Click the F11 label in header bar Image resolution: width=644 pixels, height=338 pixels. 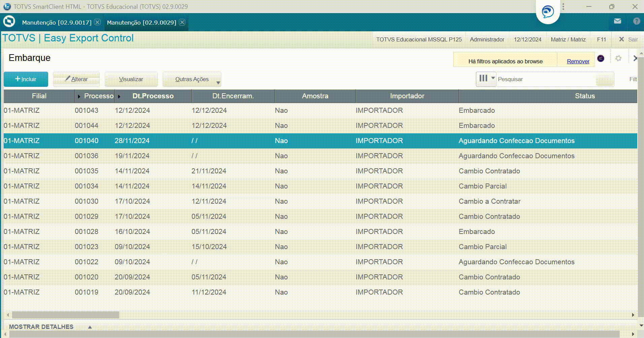[602, 39]
